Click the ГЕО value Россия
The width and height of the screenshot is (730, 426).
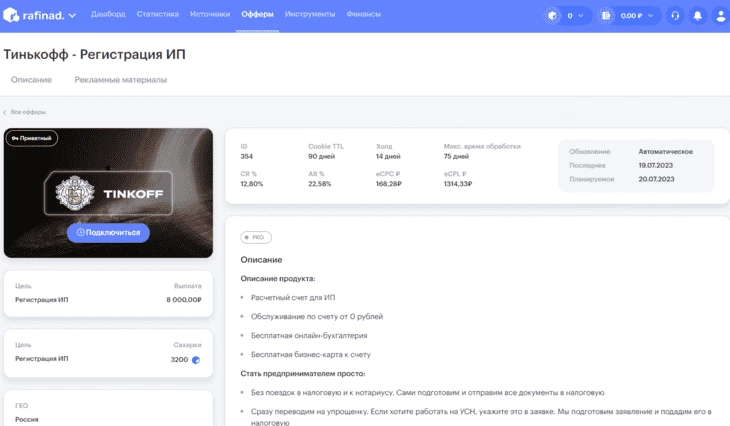(x=27, y=419)
